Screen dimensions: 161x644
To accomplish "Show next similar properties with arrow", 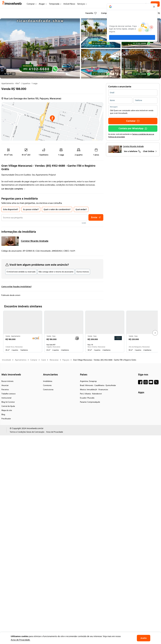I will 155,333.
